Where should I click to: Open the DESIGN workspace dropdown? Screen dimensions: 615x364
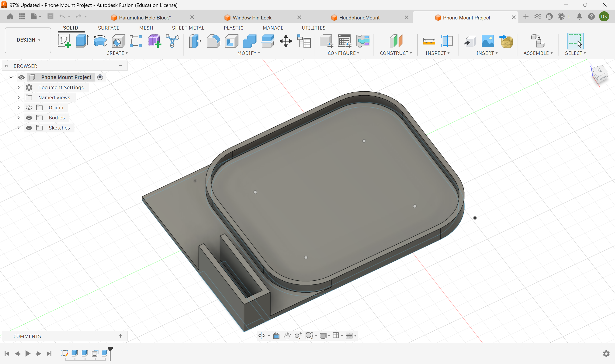pos(28,40)
